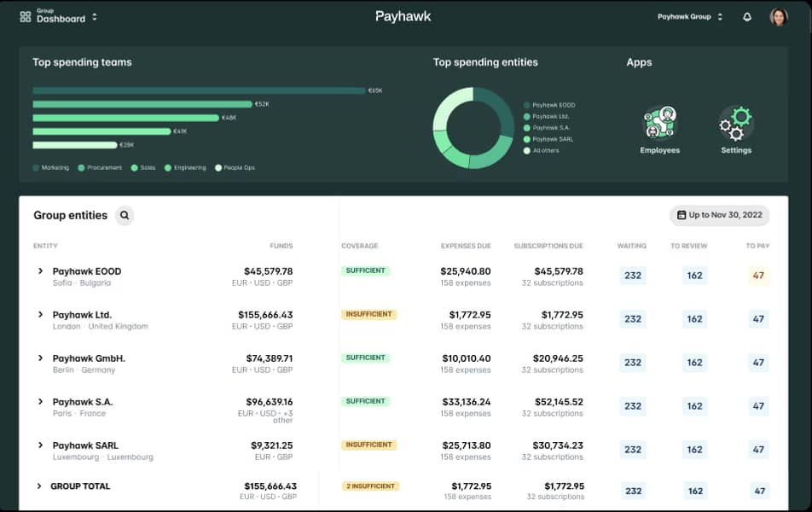Open waiting count 232 for Payhawk Ltd.

pos(633,319)
